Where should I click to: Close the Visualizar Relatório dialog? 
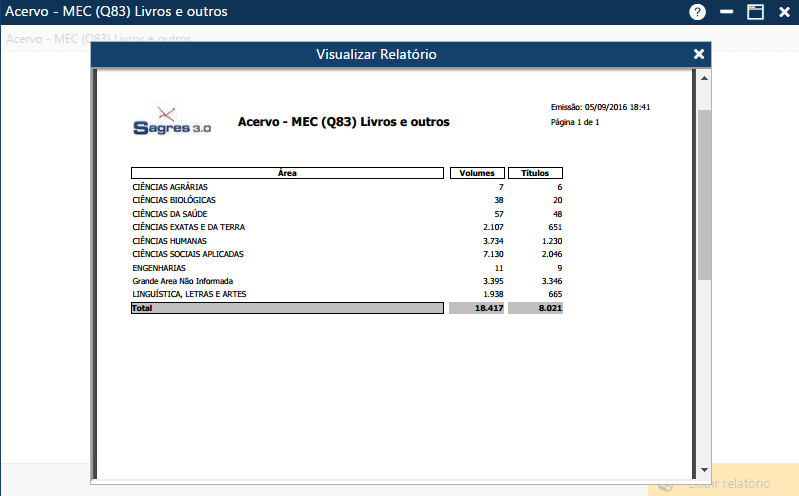[x=699, y=54]
